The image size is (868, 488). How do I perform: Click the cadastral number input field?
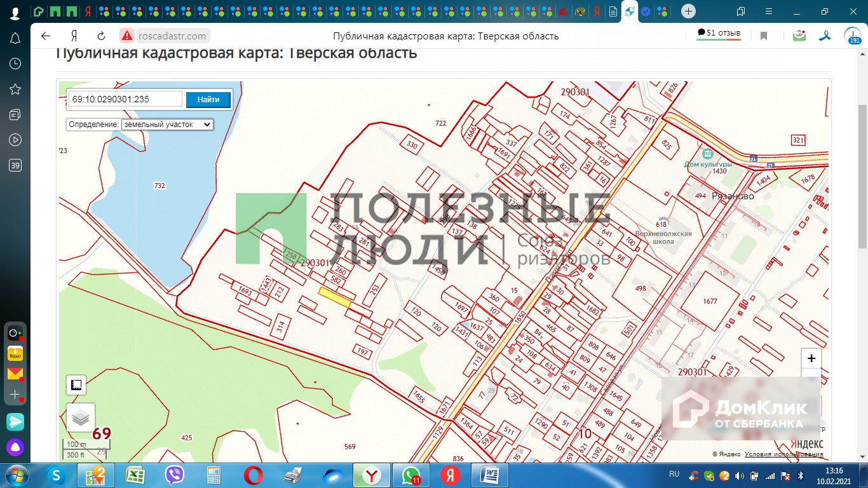tap(125, 100)
